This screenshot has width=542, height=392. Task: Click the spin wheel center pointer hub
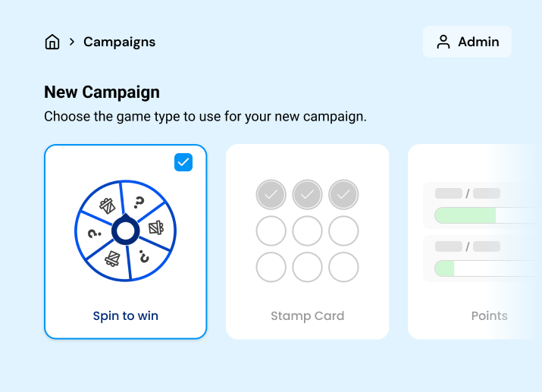125,230
